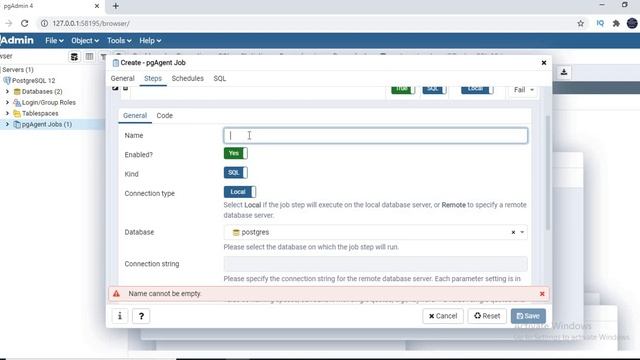Click the Connection string field
The height and width of the screenshot is (360, 640).
[375, 264]
